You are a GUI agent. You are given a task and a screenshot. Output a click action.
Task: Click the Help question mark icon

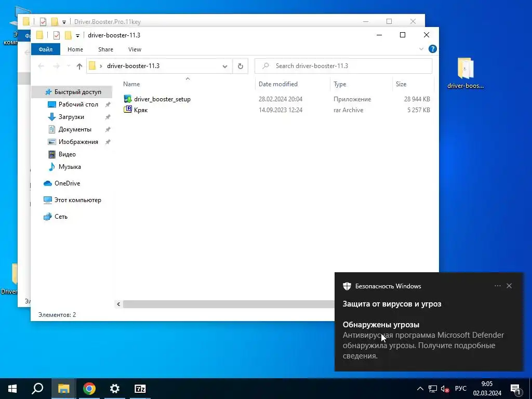433,49
